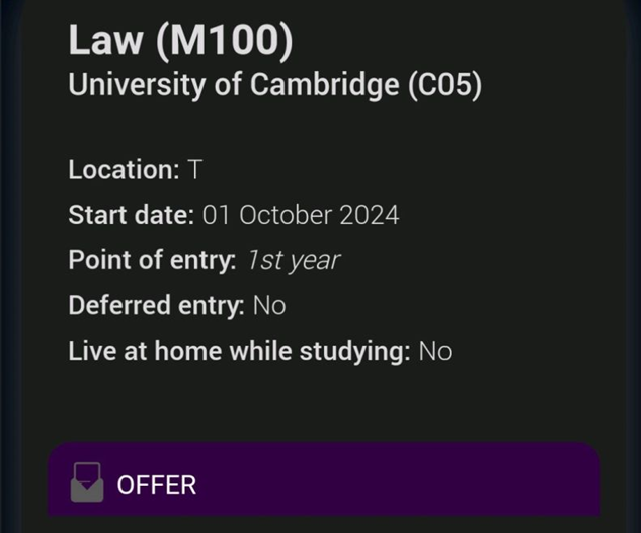This screenshot has width=641, height=533.
Task: Select the 01 October 2024 date
Action: (x=301, y=215)
